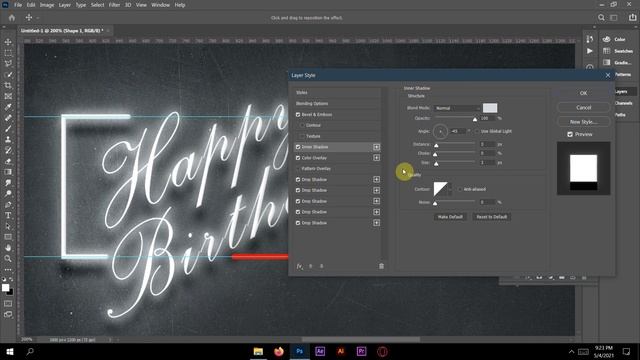Toggle the Color Overlay checkbox

tap(298, 158)
